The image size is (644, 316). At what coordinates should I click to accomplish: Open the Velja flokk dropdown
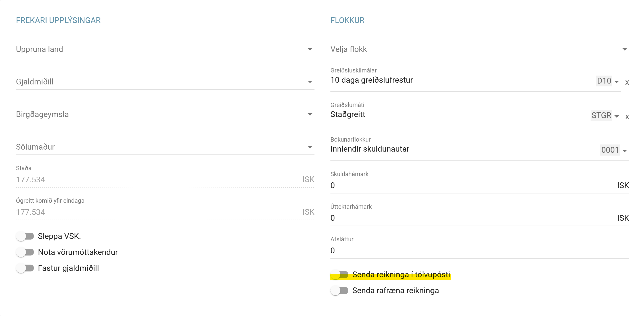pos(624,49)
